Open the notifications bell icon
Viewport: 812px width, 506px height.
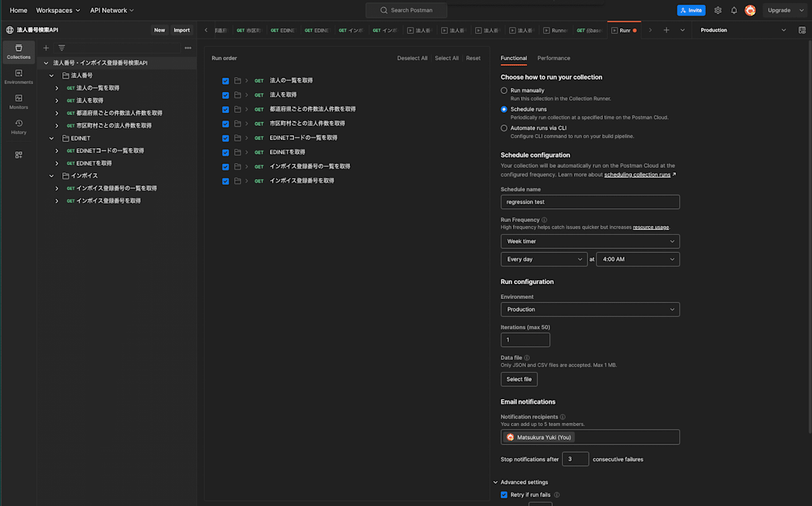(734, 10)
